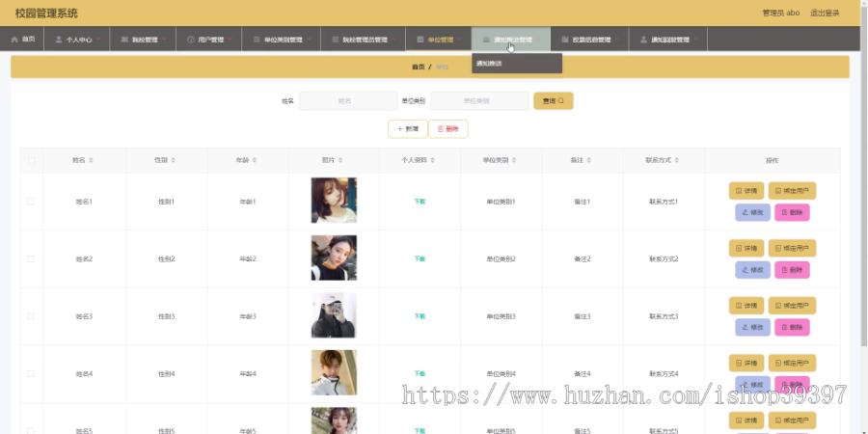Check the checkbox for row 姓名1

tap(31, 202)
